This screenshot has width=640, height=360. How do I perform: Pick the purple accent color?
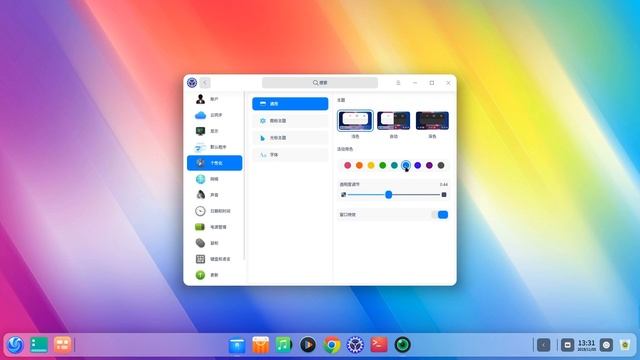point(429,165)
